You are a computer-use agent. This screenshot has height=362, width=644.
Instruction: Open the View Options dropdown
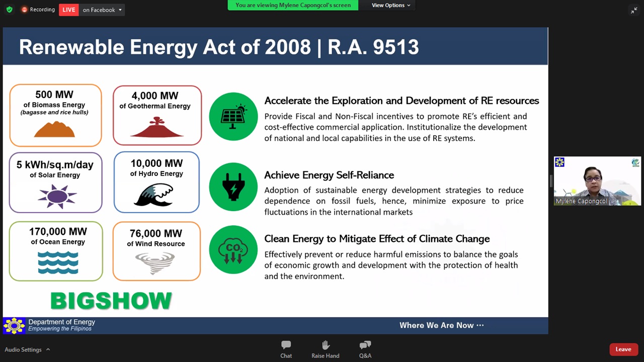(x=391, y=5)
